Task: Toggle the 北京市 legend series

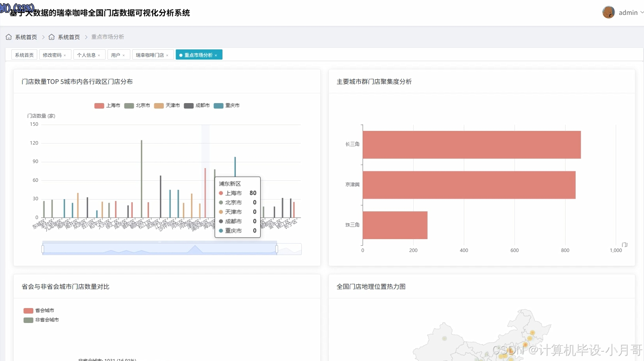Action: [x=137, y=105]
